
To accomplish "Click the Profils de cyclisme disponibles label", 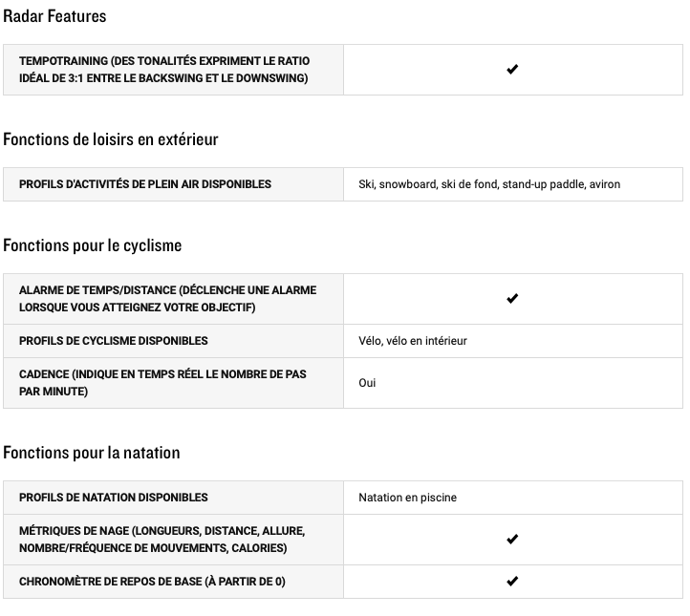I will tap(114, 341).
